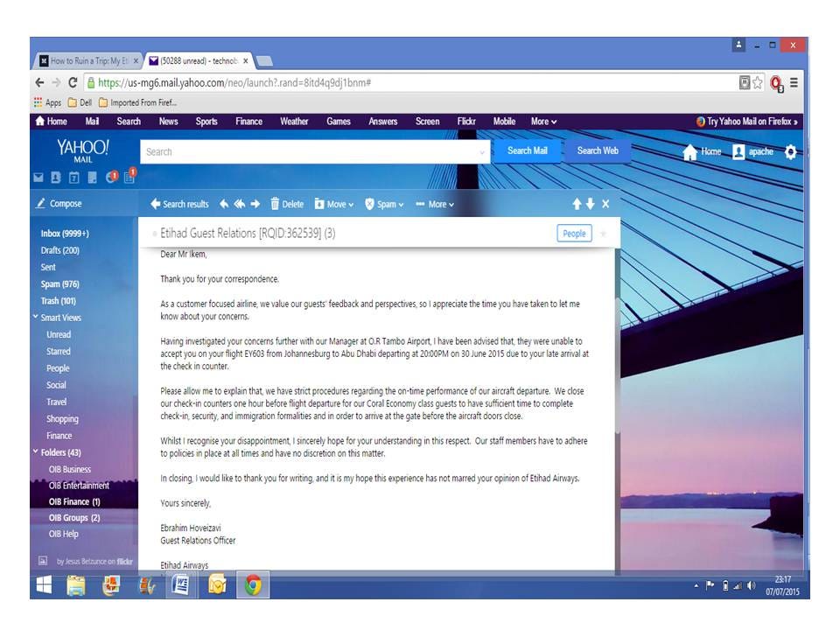
Task: Click the browser reload button
Action: [x=73, y=82]
